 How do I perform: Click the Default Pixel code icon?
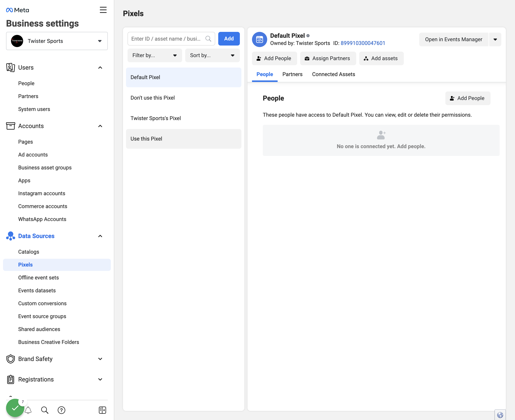pos(259,39)
